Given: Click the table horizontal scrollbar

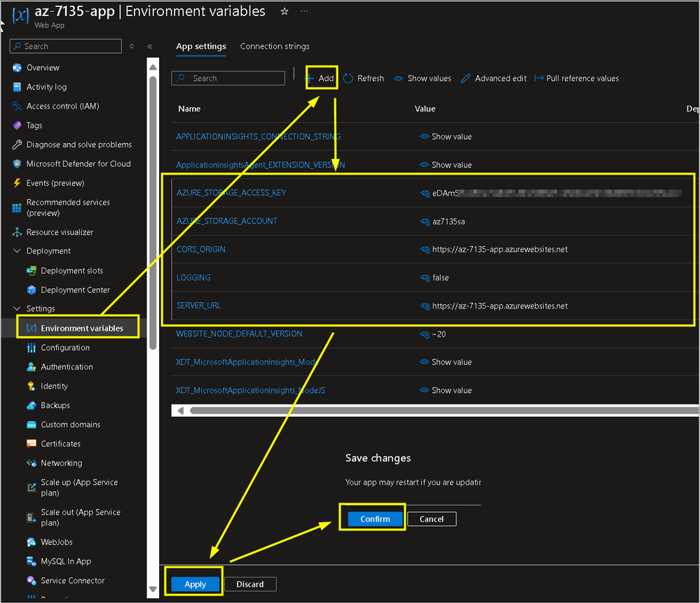Looking at the screenshot, I should [x=444, y=410].
